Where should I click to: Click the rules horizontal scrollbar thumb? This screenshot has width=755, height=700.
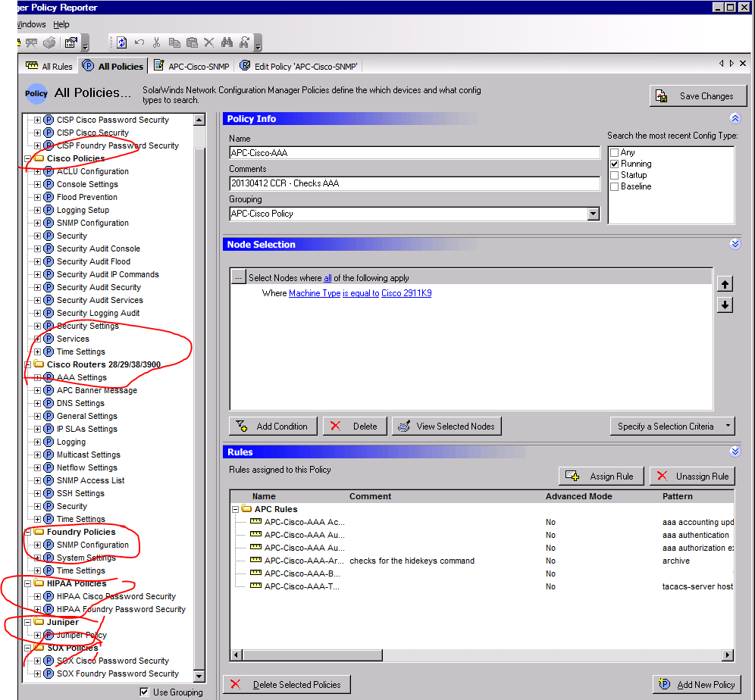[312, 655]
